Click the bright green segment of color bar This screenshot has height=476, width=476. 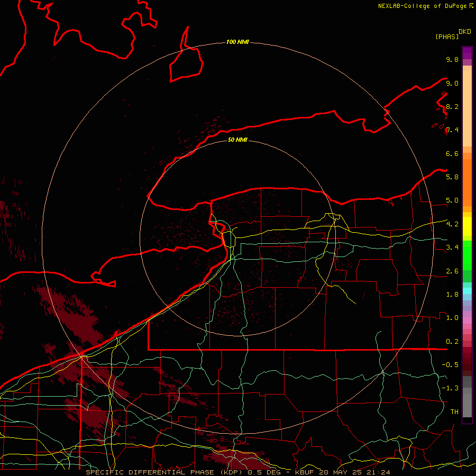pos(467,255)
